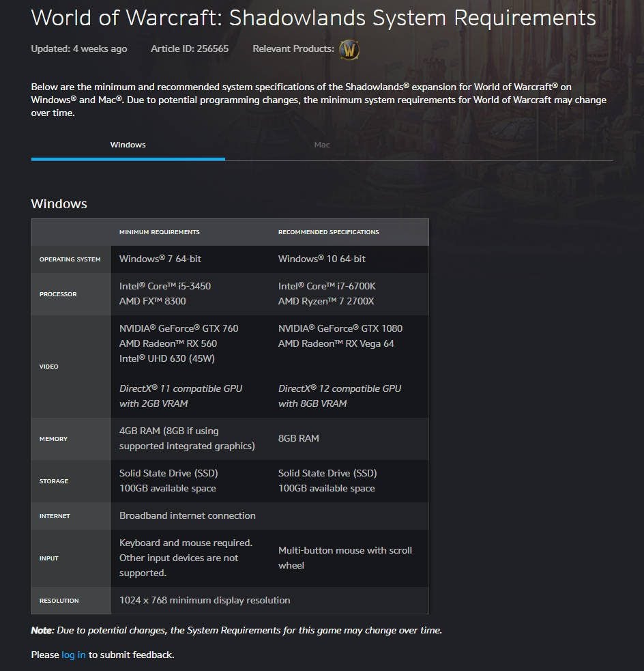Click the intro paragraph starting 'Below are the minimum'
Screen dimensions: 644x671
[x=319, y=100]
